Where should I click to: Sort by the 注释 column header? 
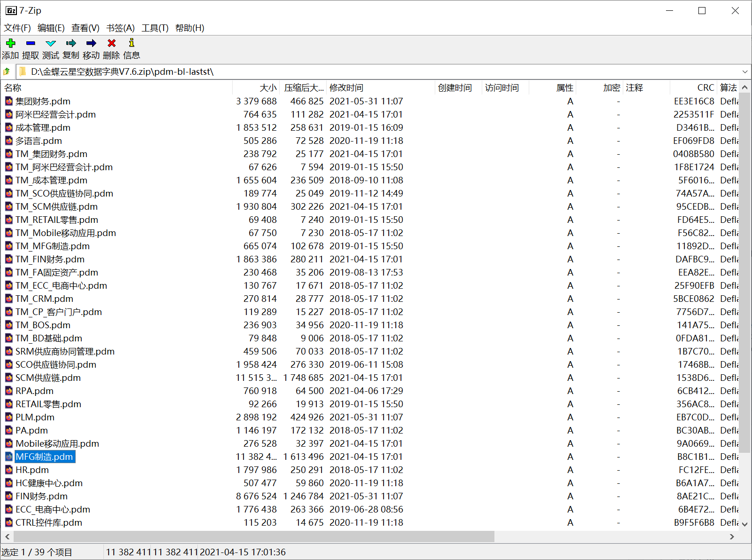click(646, 88)
